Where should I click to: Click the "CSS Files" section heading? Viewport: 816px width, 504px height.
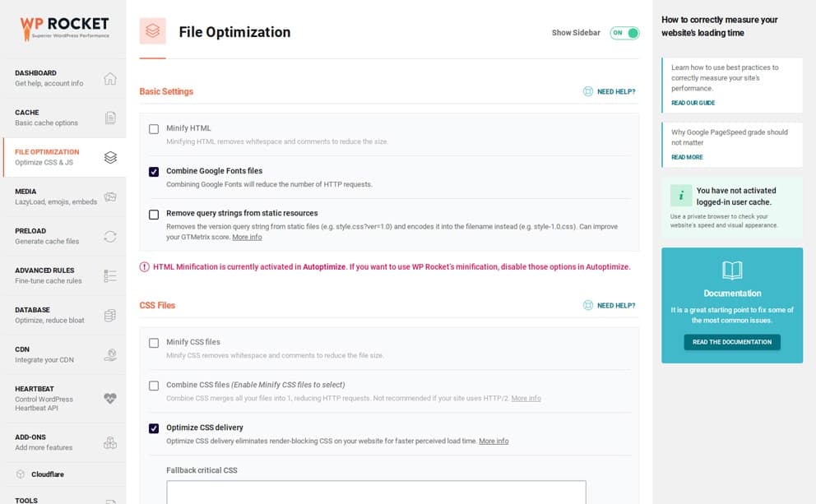157,305
